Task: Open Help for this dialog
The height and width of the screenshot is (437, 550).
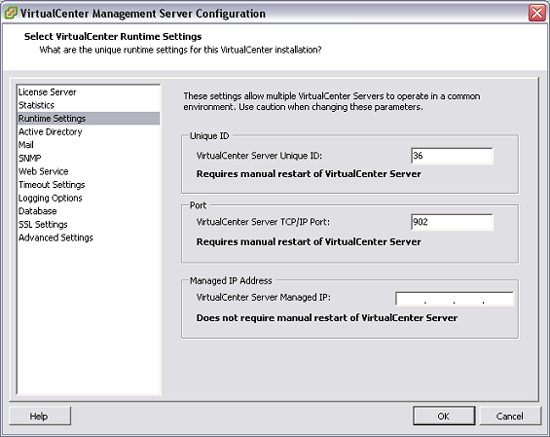Action: [40, 416]
